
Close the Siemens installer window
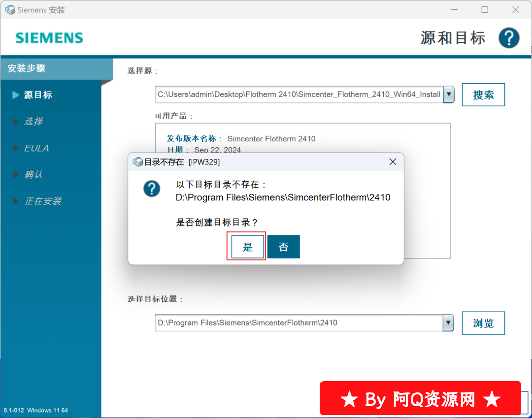(x=515, y=10)
